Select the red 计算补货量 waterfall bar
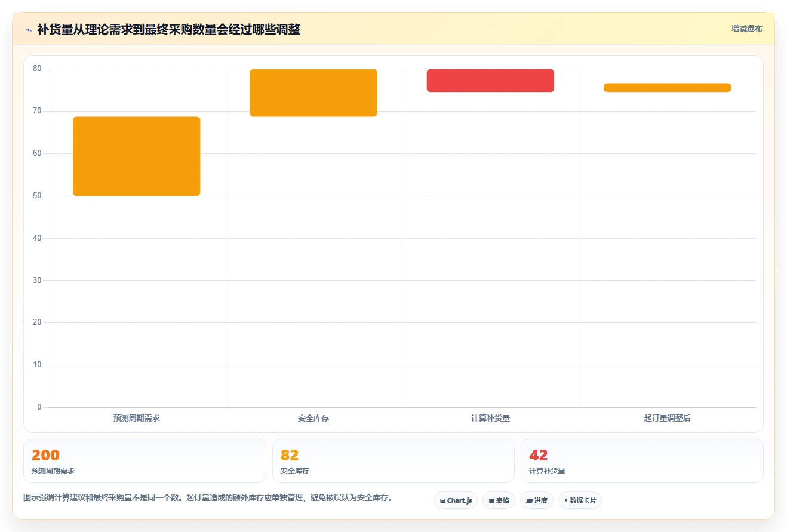The width and height of the screenshot is (787, 532). [x=490, y=81]
